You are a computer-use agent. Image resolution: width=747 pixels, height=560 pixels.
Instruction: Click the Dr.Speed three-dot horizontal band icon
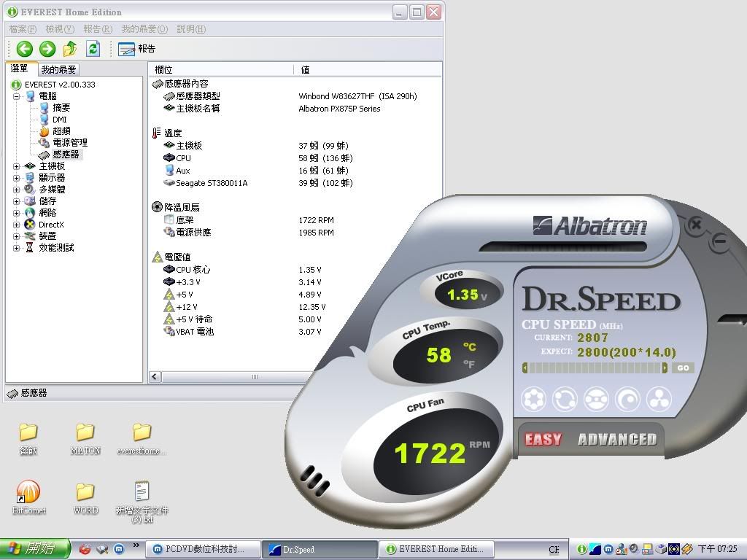click(596, 399)
